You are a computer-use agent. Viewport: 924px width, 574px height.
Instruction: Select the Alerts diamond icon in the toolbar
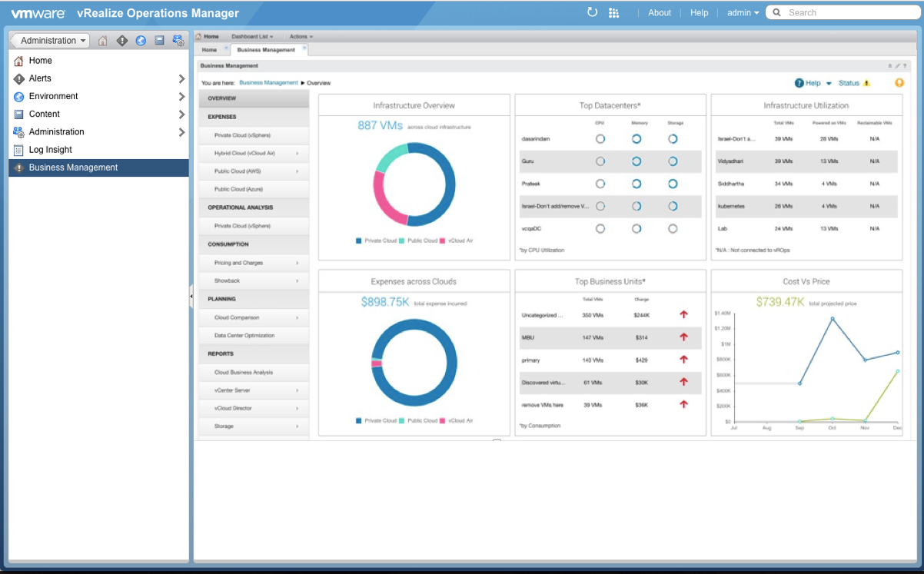(x=121, y=40)
